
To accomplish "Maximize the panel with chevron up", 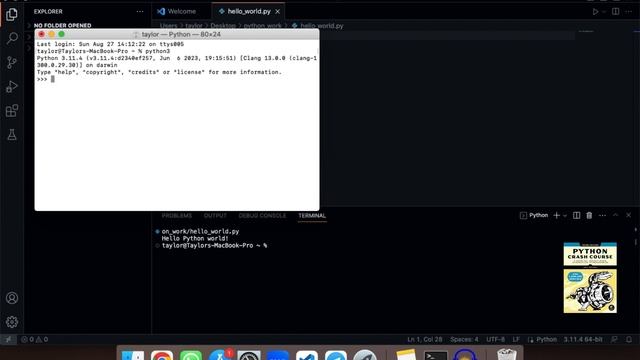I will [x=616, y=215].
